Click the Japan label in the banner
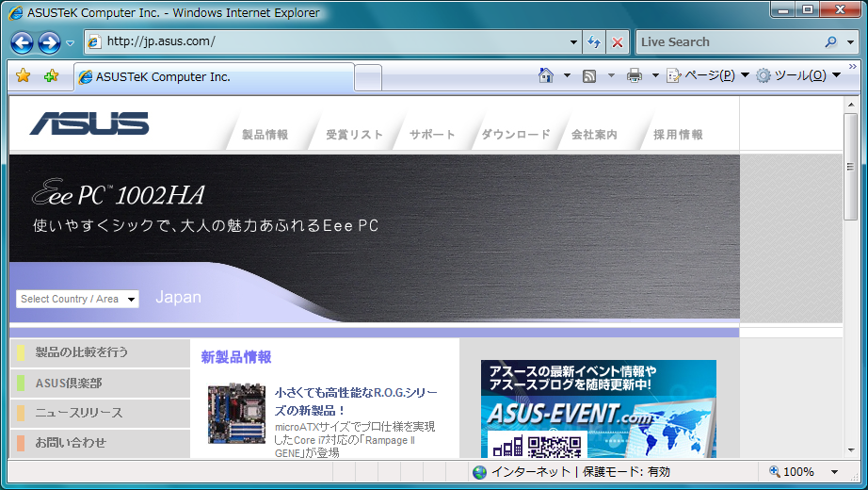 coord(178,297)
